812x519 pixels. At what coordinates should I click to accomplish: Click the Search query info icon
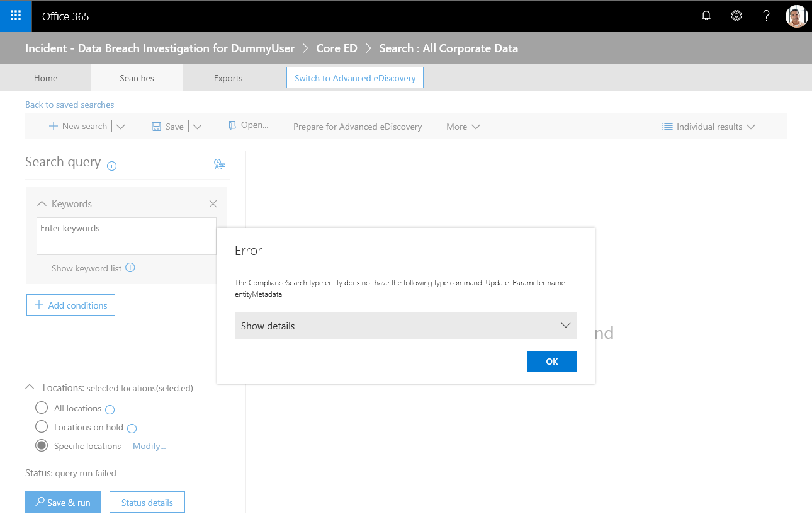pyautogui.click(x=112, y=166)
